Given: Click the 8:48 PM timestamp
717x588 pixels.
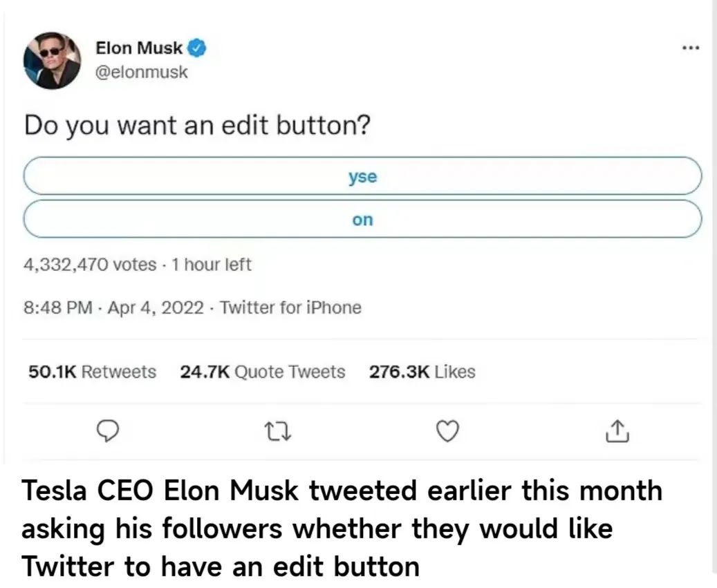Looking at the screenshot, I should [58, 307].
